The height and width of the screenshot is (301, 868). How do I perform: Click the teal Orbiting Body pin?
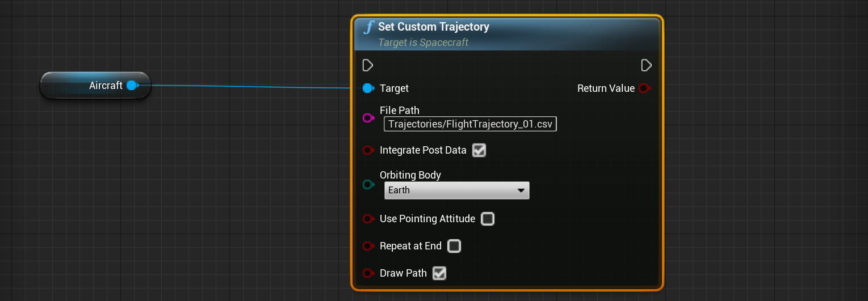(x=368, y=184)
